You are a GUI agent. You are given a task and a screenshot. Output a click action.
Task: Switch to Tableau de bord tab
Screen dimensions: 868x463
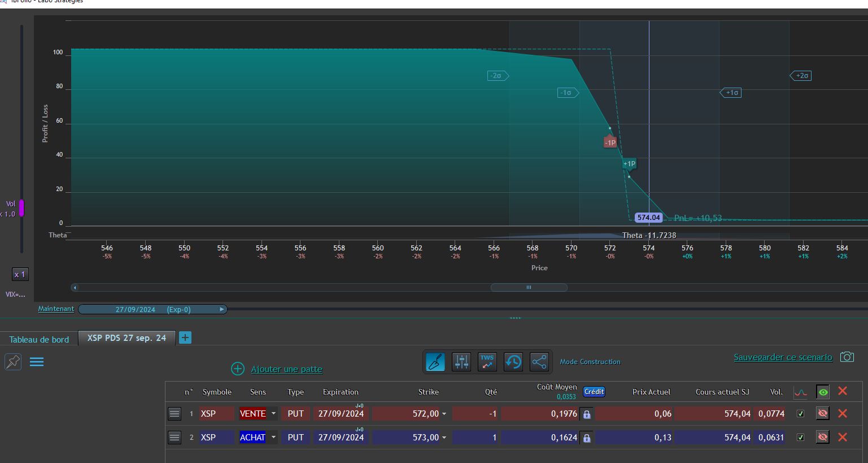39,339
